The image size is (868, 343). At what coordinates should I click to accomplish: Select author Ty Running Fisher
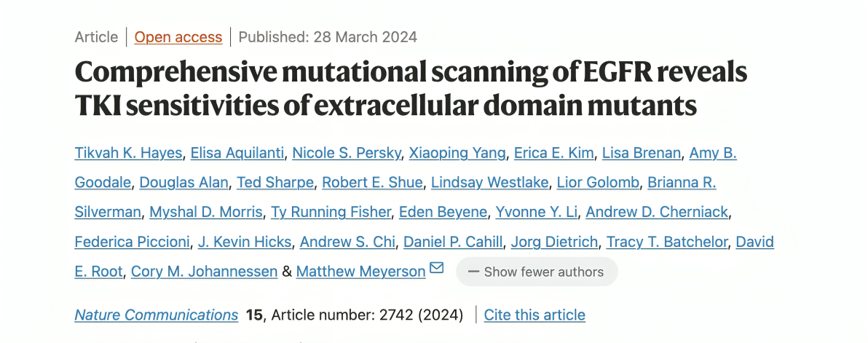[x=331, y=212]
